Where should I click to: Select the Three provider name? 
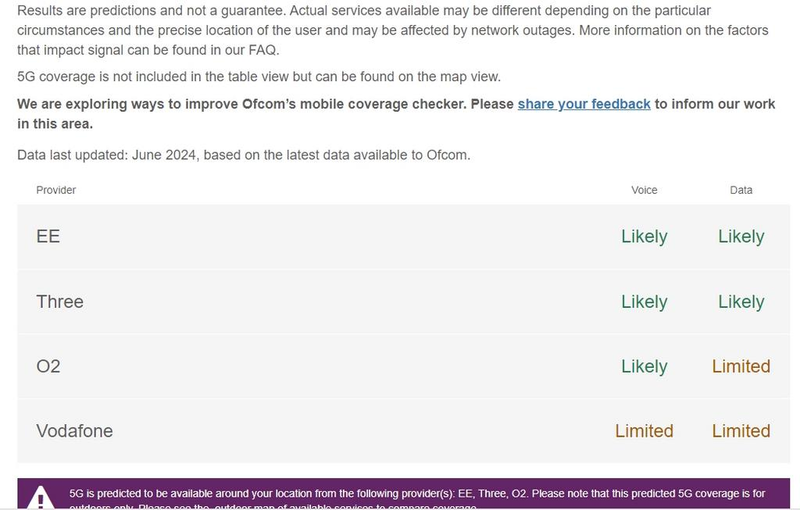point(60,302)
